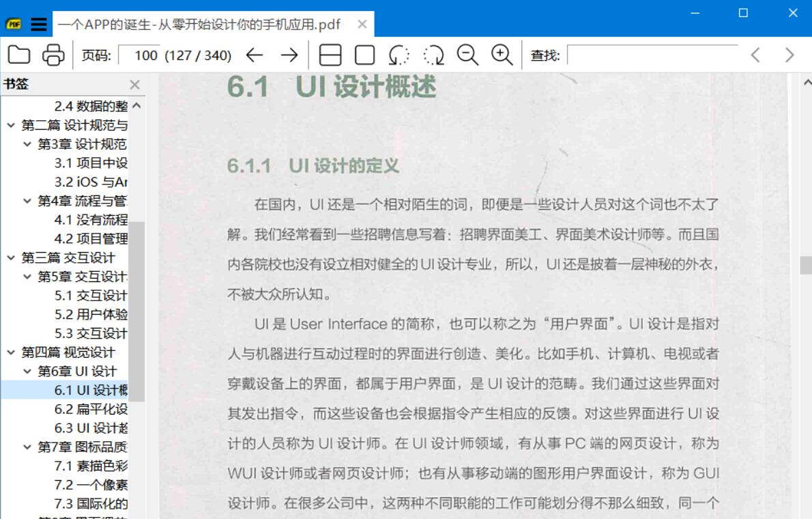Zoom in with the plus magnifier
The image size is (812, 519).
tap(502, 55)
